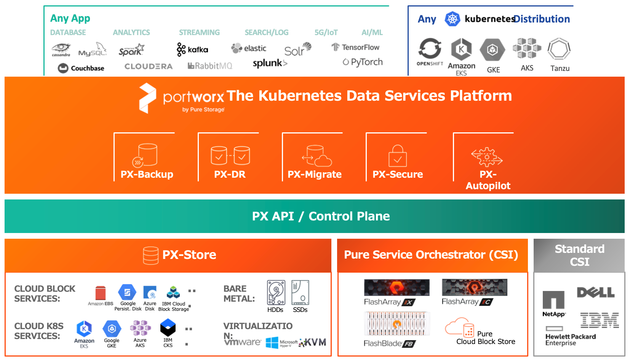The height and width of the screenshot is (360, 630).
Task: Click the Kafka logo under Streaming
Action: (192, 49)
